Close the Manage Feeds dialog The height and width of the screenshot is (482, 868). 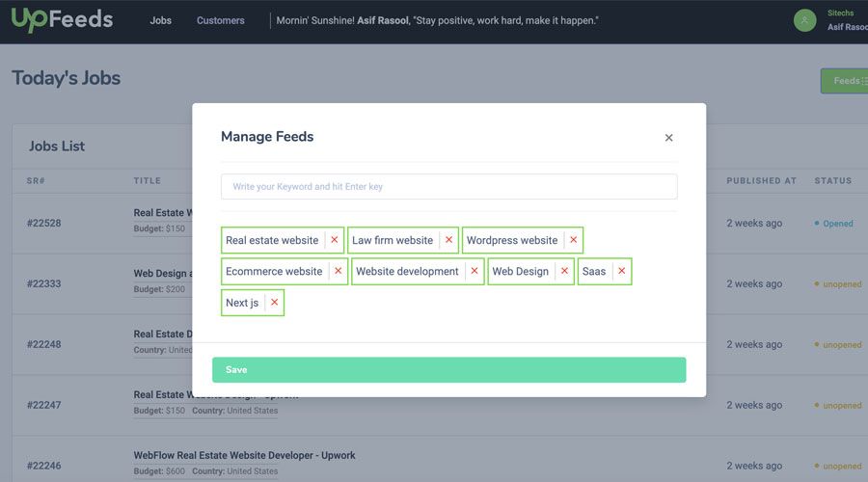[x=668, y=138]
